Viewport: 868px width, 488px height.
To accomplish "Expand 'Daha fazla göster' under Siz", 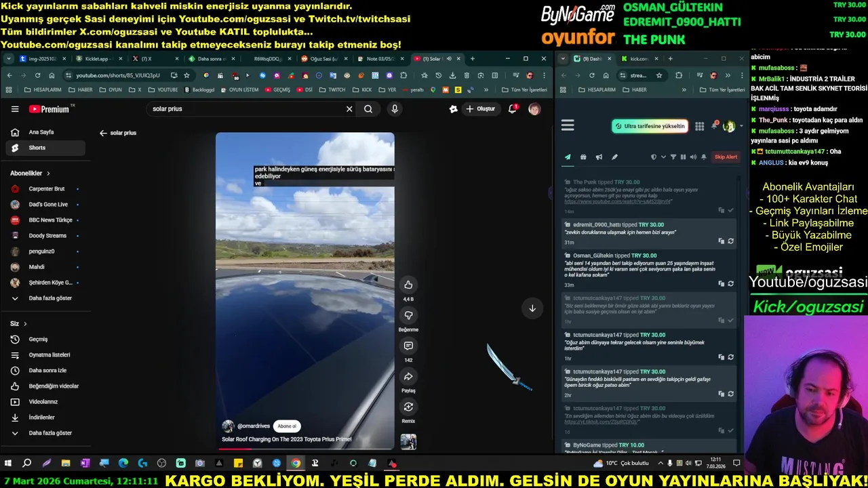I will (x=46, y=433).
